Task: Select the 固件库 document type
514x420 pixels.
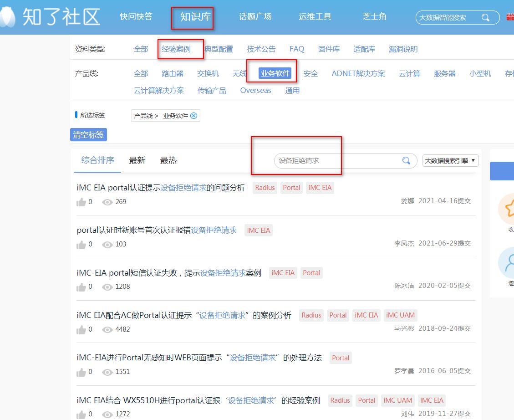Action: (x=329, y=49)
